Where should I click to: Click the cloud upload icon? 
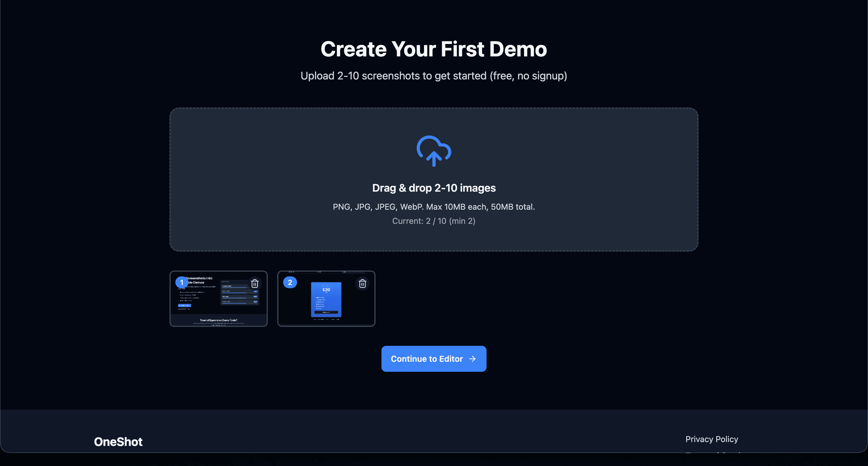click(x=434, y=151)
